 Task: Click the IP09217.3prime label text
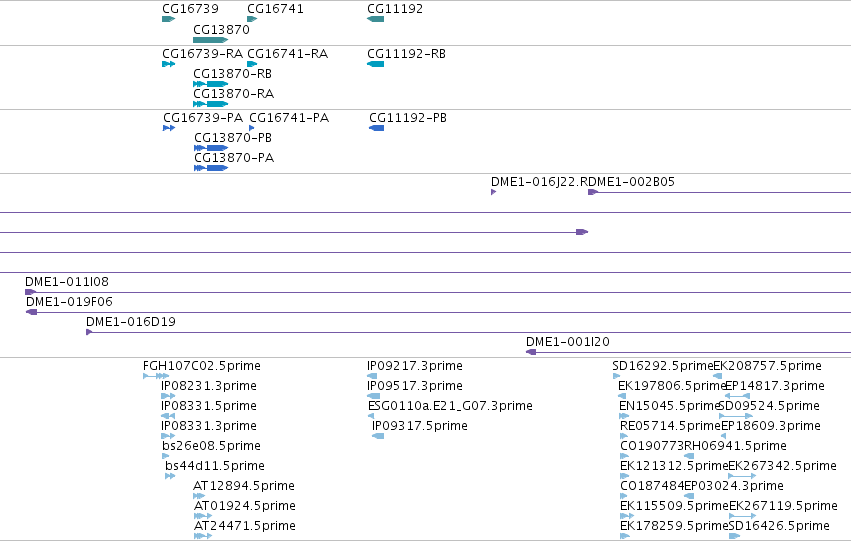[415, 366]
